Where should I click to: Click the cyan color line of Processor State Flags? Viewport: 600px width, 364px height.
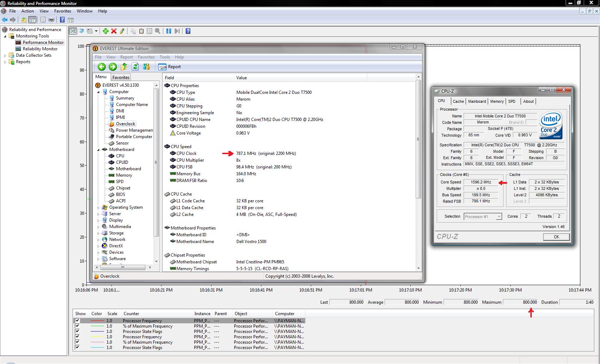coord(97,348)
